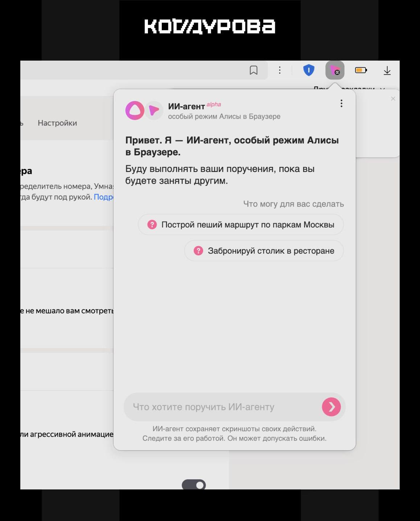Click the pink cursor agent icon in header
420x521 pixels.
[x=154, y=110]
